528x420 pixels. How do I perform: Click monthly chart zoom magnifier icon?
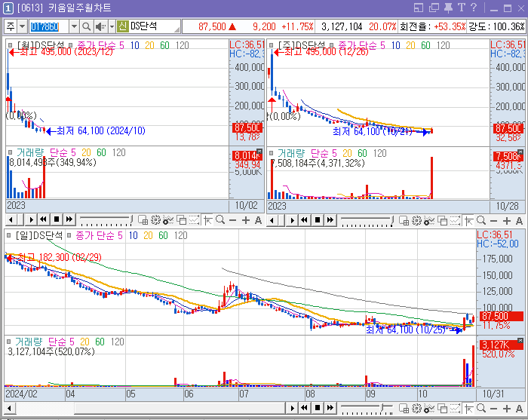click(220, 220)
